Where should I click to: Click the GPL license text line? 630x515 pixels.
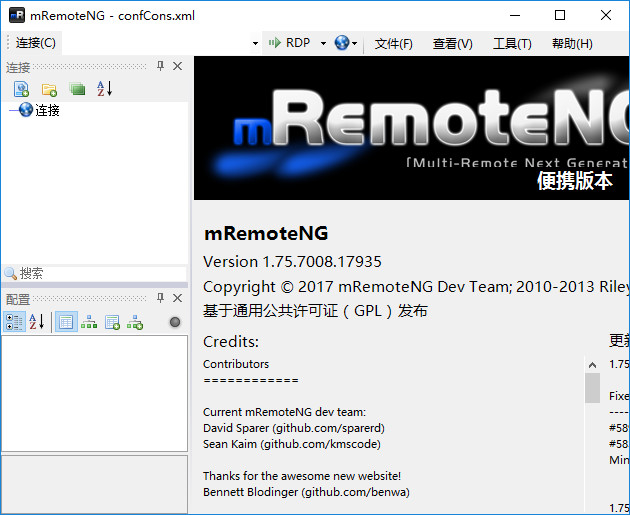coord(315,311)
